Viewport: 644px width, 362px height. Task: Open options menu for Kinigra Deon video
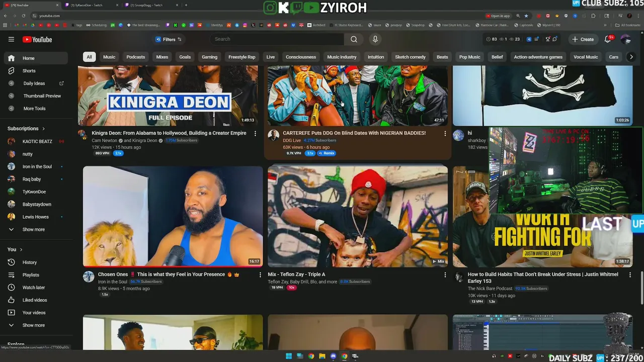coord(255,133)
